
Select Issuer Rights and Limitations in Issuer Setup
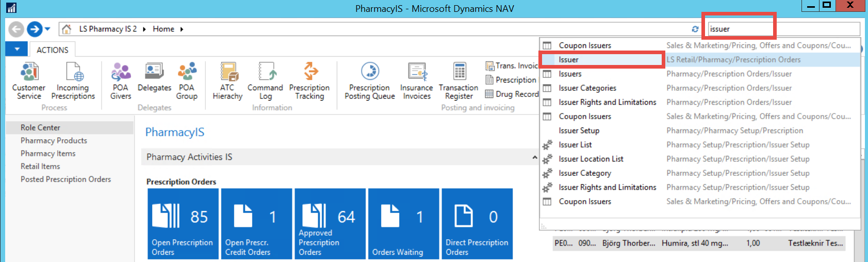pos(700,187)
